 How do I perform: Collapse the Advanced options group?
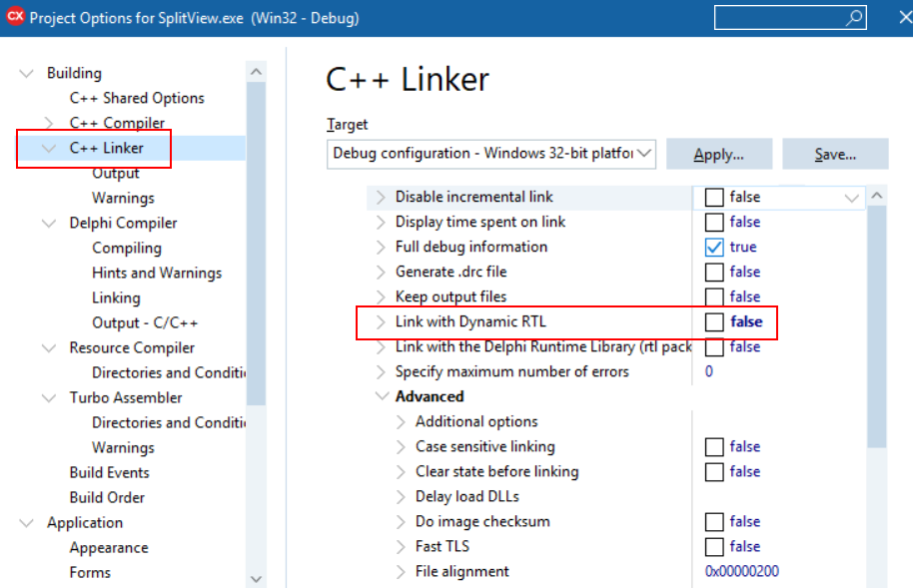[x=381, y=397]
